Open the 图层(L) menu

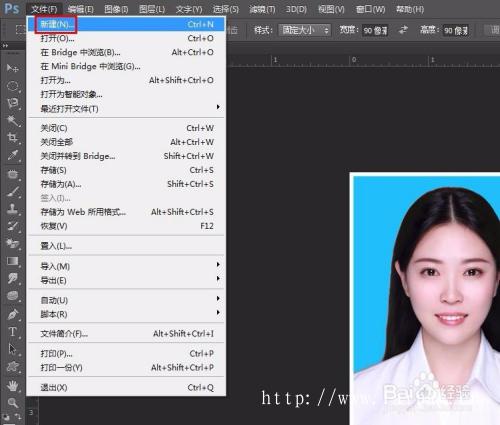tap(152, 9)
